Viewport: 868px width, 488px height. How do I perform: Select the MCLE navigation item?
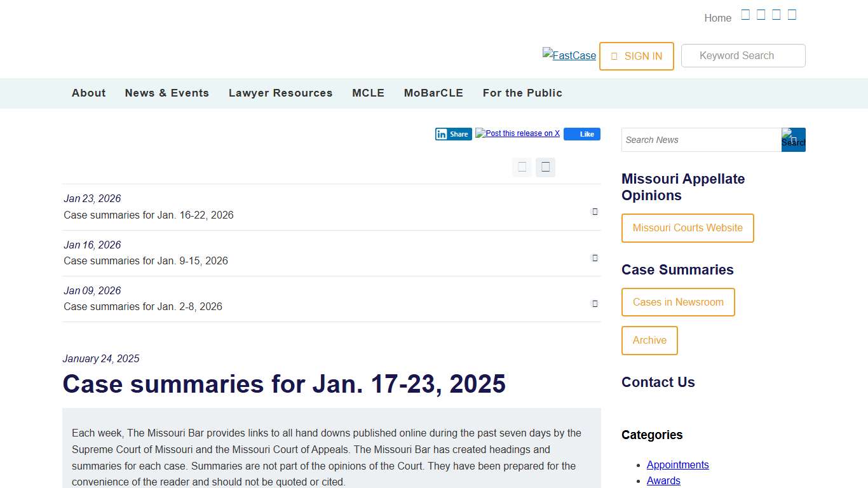pyautogui.click(x=368, y=93)
